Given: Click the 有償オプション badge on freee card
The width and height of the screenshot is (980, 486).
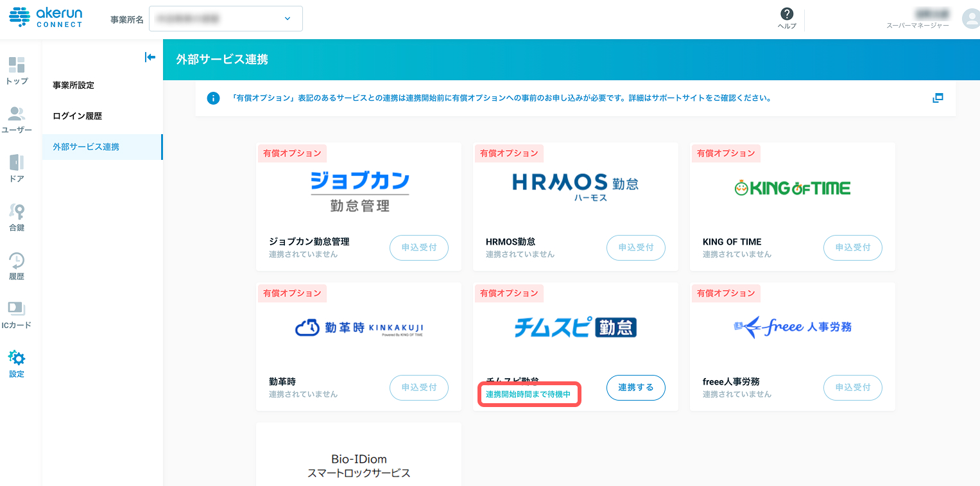Looking at the screenshot, I should [x=726, y=293].
